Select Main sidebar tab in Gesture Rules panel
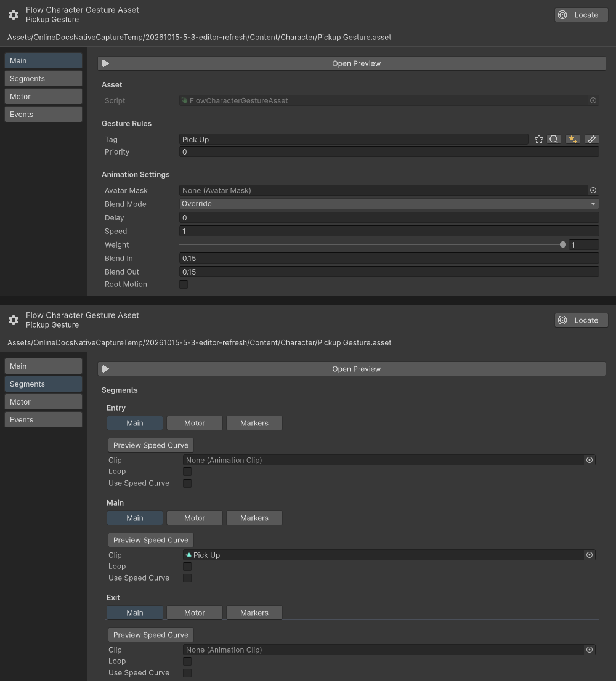This screenshot has width=616, height=681. pyautogui.click(x=44, y=61)
